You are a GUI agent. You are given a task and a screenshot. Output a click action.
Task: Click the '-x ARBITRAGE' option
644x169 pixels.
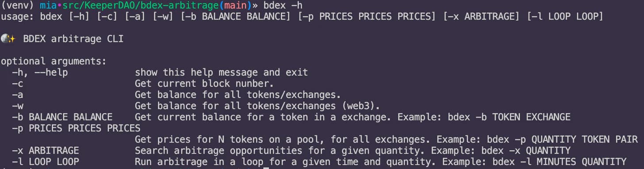click(46, 150)
